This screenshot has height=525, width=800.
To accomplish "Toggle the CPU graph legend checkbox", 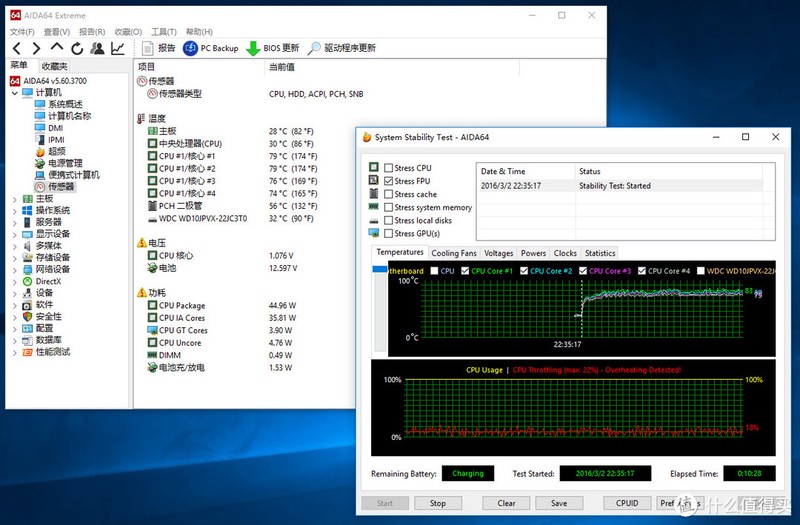I will pyautogui.click(x=435, y=271).
